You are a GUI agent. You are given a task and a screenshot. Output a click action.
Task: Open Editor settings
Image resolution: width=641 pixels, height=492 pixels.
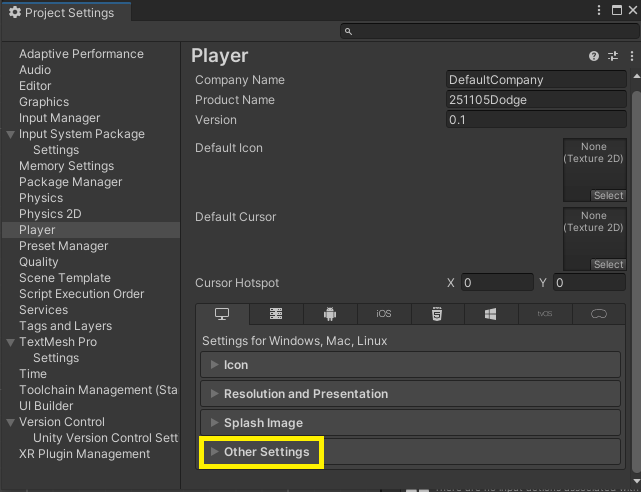[35, 86]
